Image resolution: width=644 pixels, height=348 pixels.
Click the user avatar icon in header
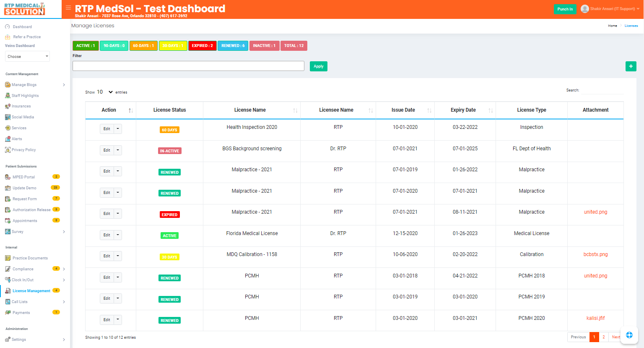585,9
